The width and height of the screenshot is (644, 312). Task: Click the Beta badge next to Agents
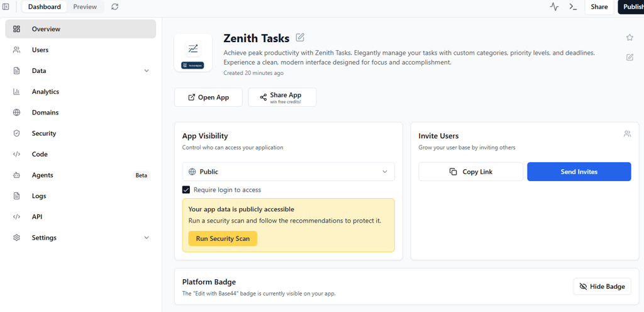(x=142, y=175)
